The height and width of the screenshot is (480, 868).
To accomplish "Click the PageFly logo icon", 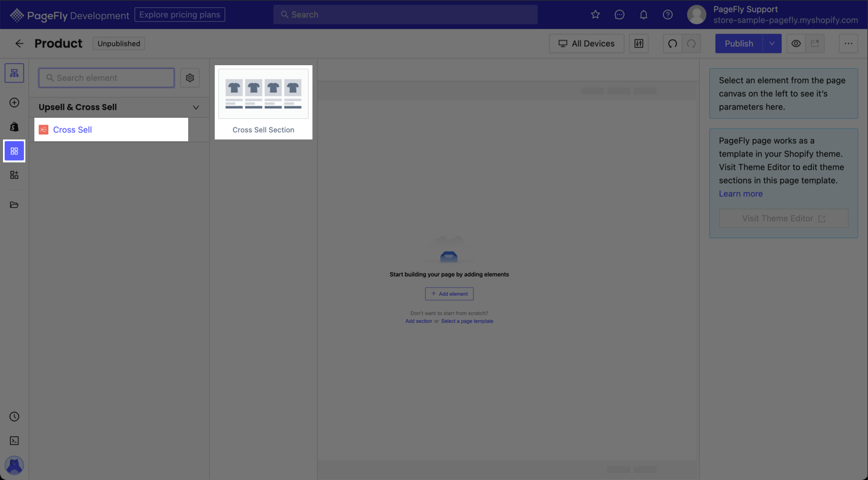I will (17, 14).
